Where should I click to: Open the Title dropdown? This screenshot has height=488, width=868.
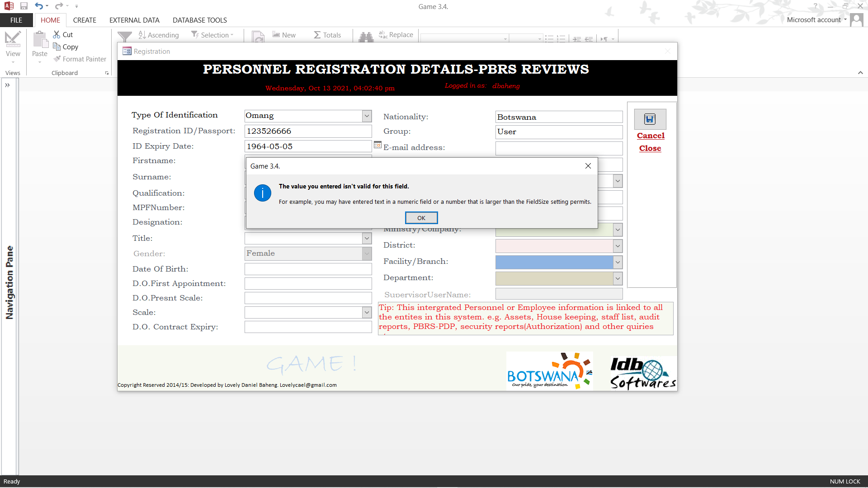367,238
